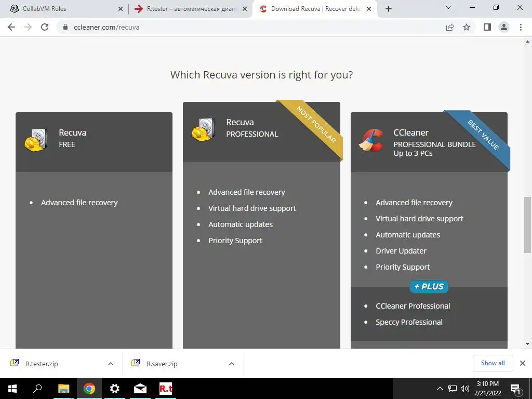Click the Recuva Professional drive icon
The height and width of the screenshot is (399, 532).
(x=203, y=129)
